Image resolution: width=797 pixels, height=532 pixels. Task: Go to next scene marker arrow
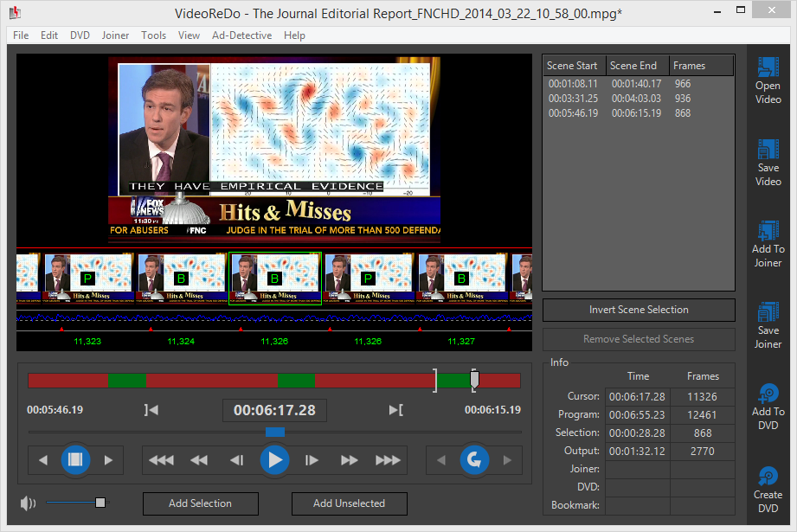tap(108, 460)
